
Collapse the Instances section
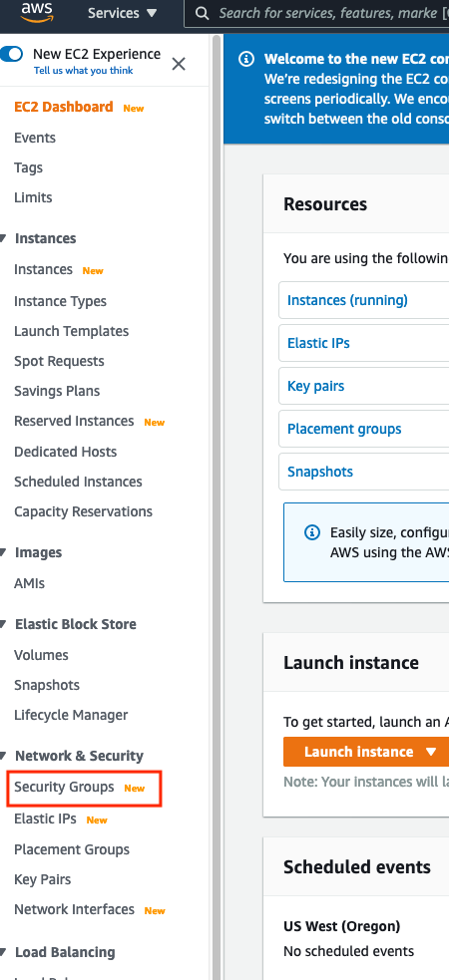3,238
